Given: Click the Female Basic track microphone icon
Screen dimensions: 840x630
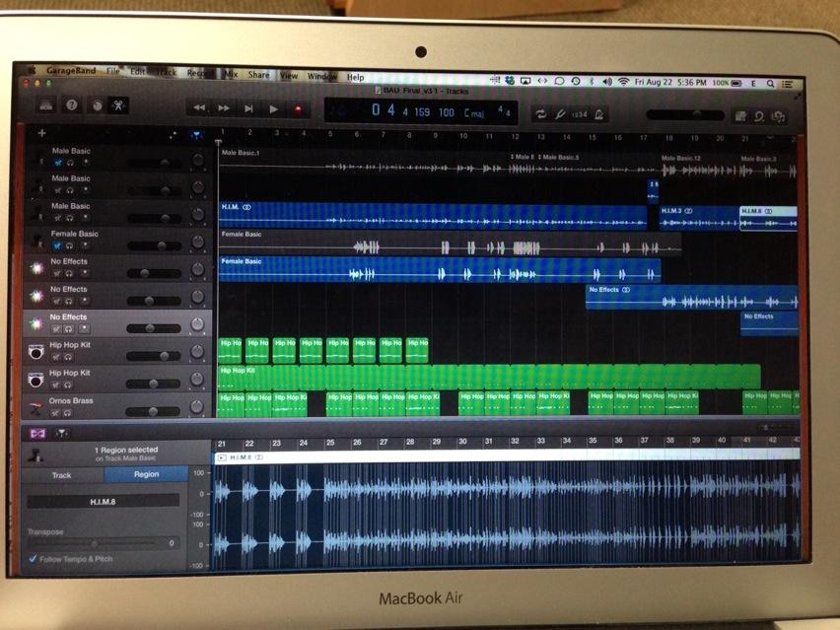Looking at the screenshot, I should coord(37,242).
